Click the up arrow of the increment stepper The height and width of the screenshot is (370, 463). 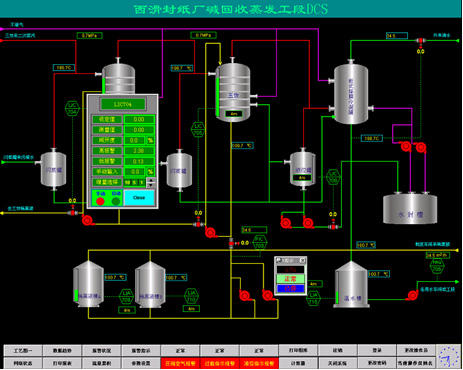coord(151,180)
